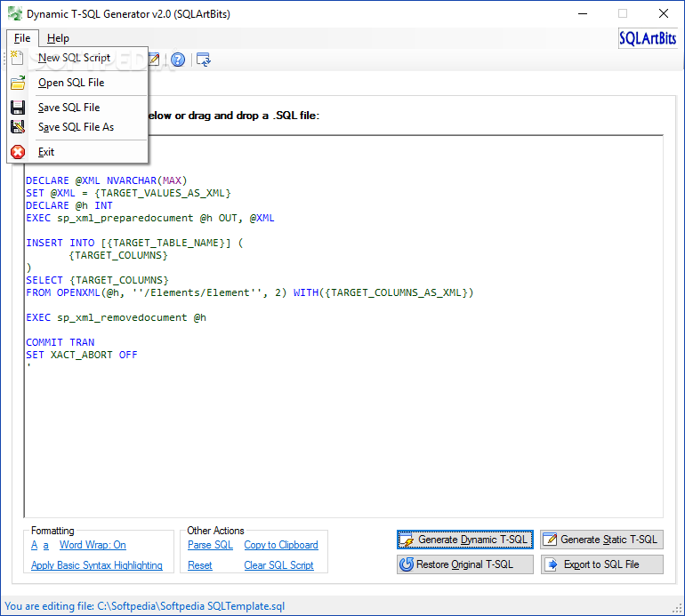Click Generate Static T-SQL button

point(602,540)
